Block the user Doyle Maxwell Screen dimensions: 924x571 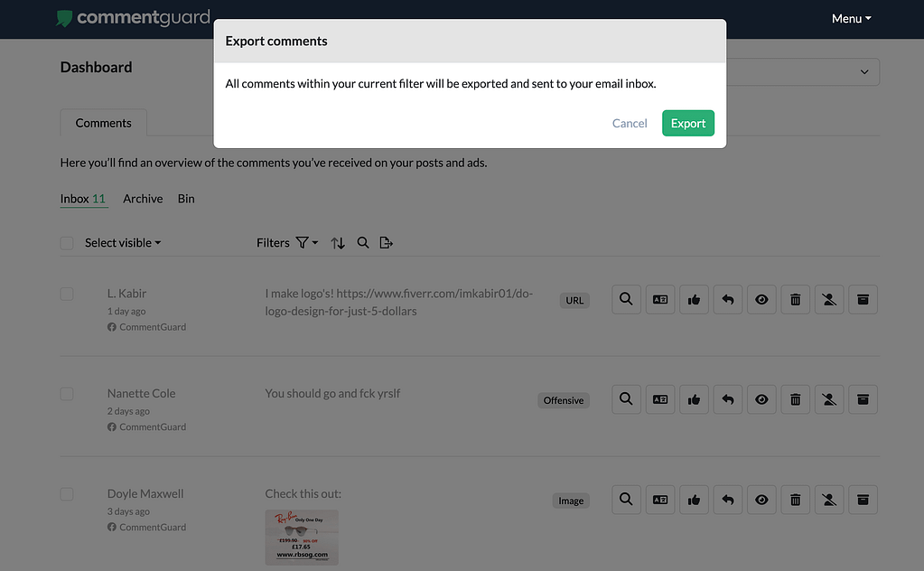point(829,500)
